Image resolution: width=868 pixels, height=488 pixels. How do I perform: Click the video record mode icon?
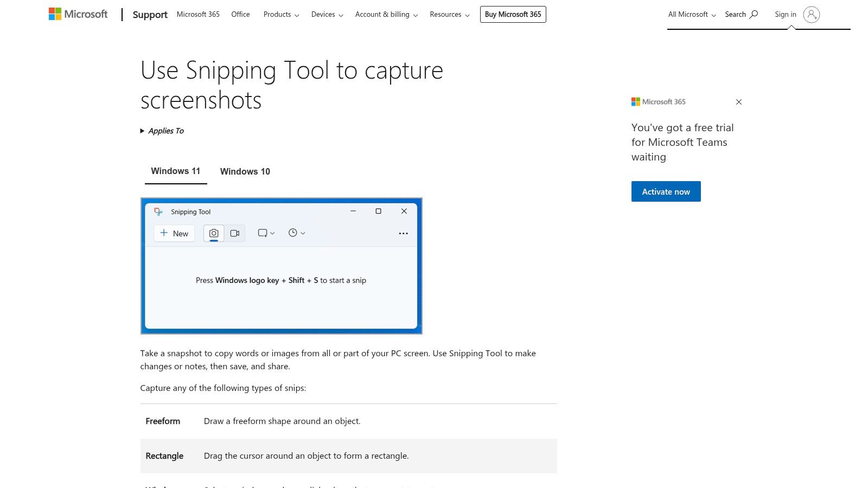pyautogui.click(x=235, y=233)
